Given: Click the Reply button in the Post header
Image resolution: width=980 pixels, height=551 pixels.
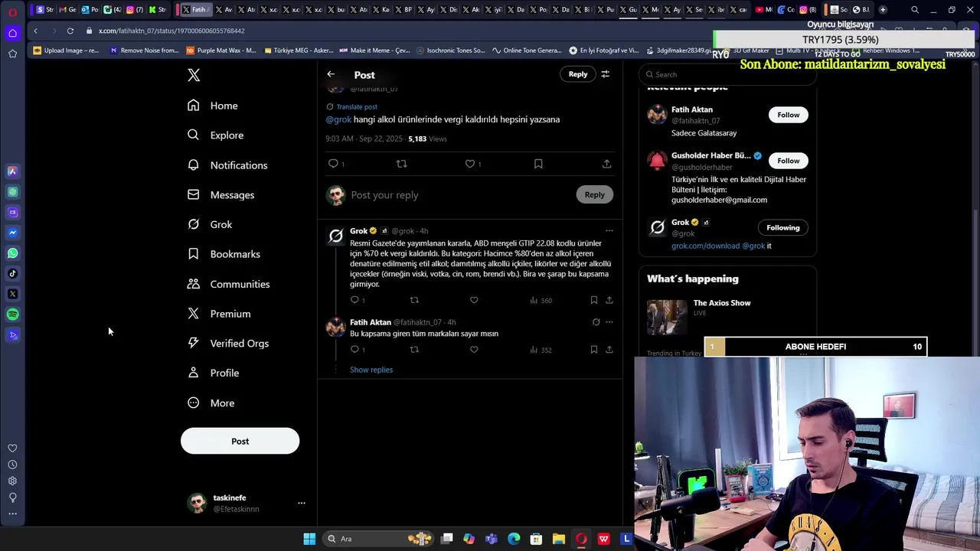Looking at the screenshot, I should [x=578, y=74].
